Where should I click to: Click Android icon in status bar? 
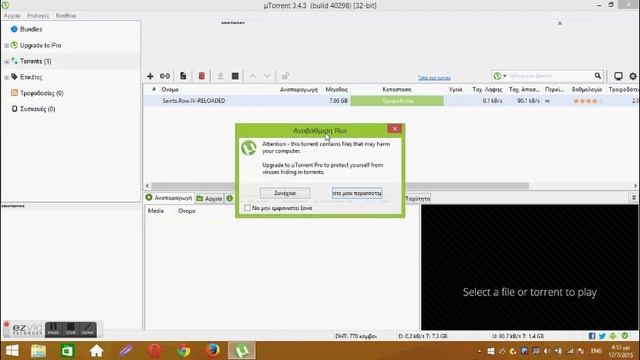[x=613, y=336]
